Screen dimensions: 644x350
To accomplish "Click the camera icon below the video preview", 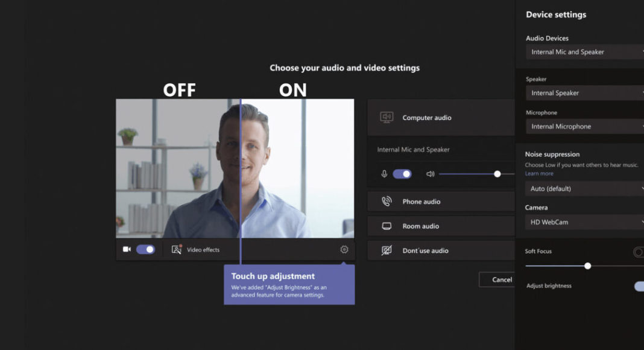I will [x=127, y=249].
